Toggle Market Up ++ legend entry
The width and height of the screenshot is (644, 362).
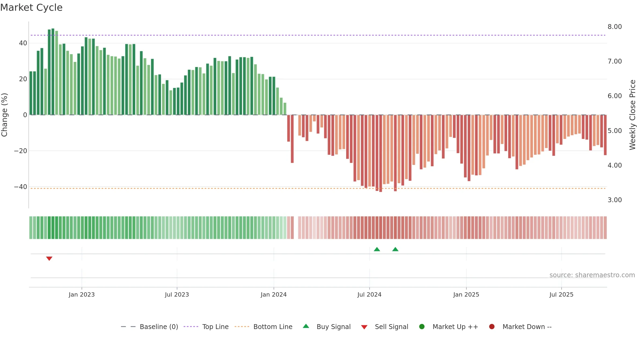click(x=448, y=327)
